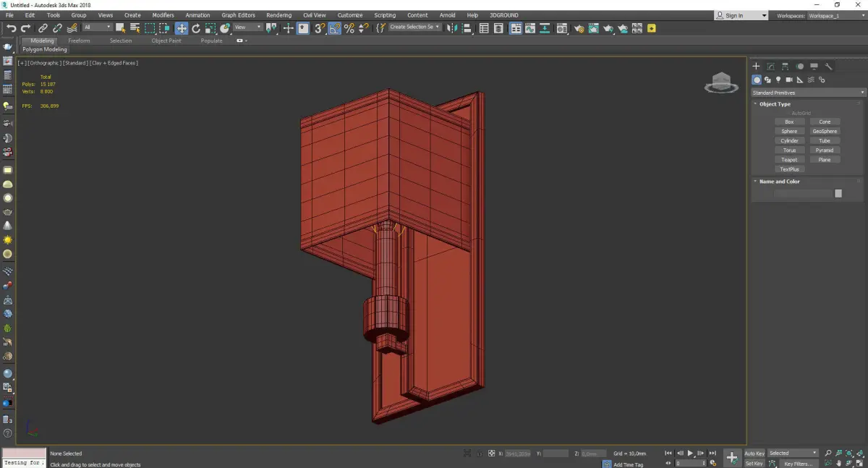Viewport: 868px width, 468px height.
Task: Click Bind to Space Warp icon
Action: pyautogui.click(x=73, y=28)
